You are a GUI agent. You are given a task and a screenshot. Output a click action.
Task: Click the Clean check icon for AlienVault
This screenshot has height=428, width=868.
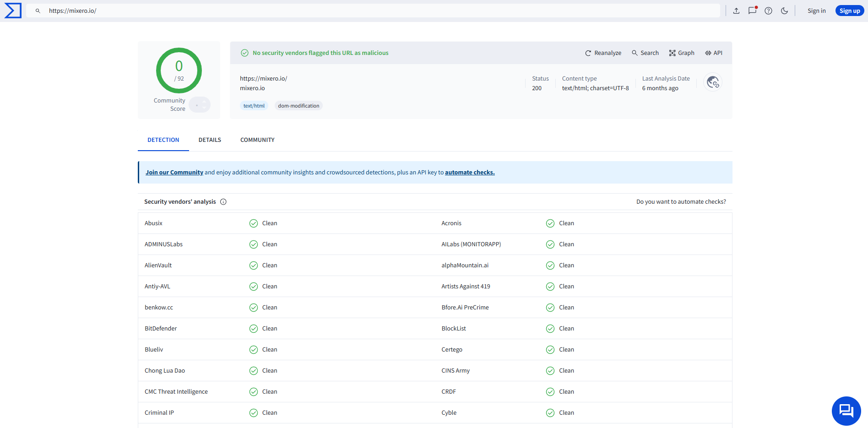point(254,265)
